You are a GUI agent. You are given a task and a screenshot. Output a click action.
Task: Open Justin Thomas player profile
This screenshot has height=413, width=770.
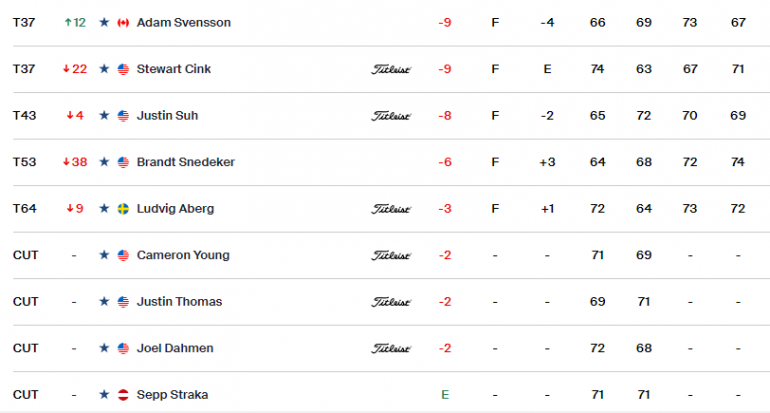[x=179, y=302]
